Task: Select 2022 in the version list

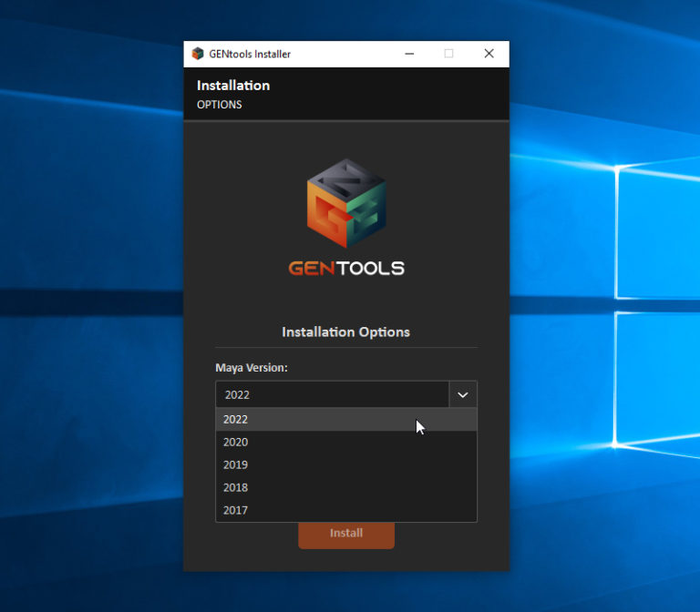Action: tap(346, 419)
